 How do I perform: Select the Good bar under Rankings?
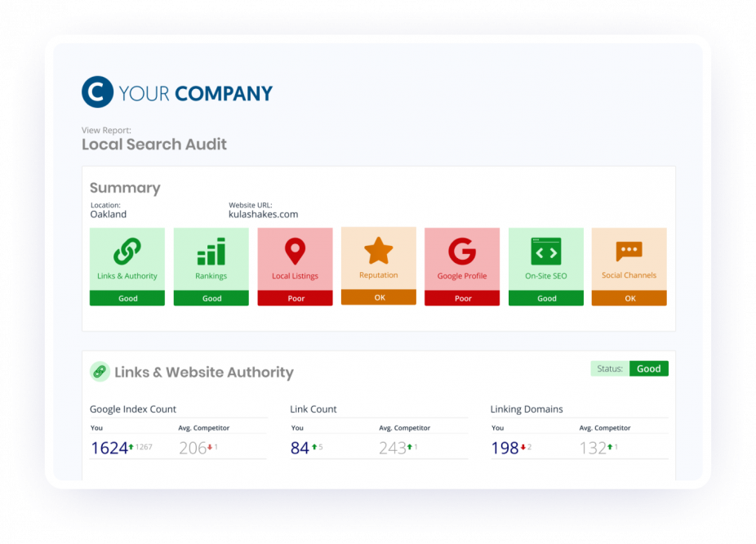pos(211,298)
